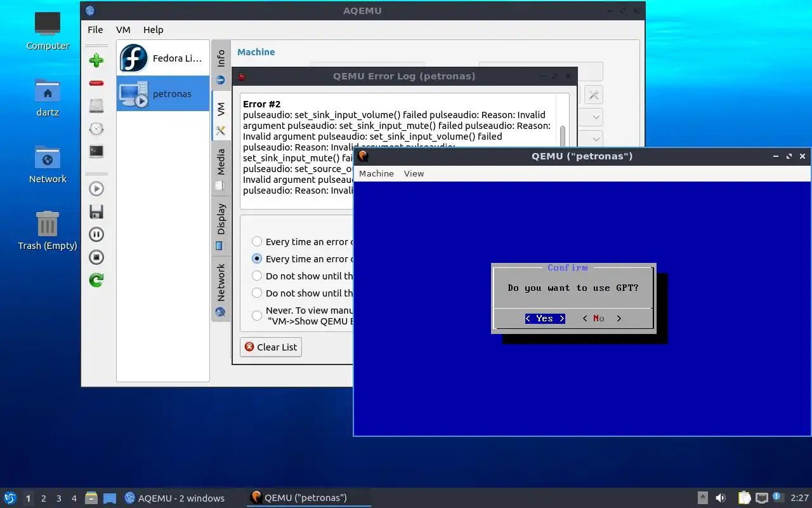812x508 pixels.
Task: Click the Error #2 heading text
Action: 261,104
